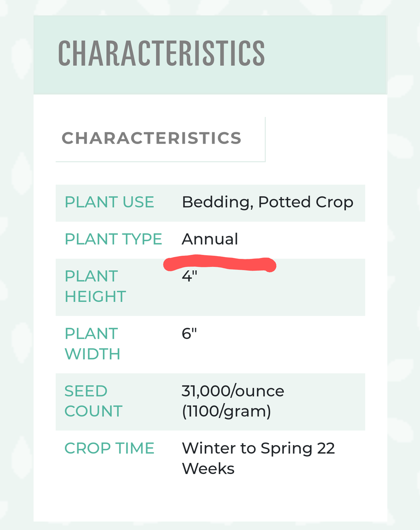
Task: Click the (1100/gram) text
Action: point(226,411)
